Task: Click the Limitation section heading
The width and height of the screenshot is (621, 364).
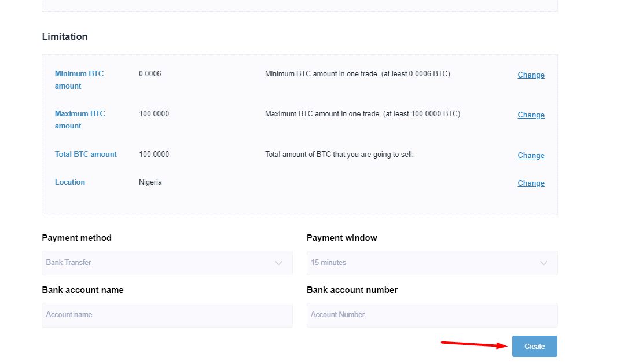Action: coord(65,36)
